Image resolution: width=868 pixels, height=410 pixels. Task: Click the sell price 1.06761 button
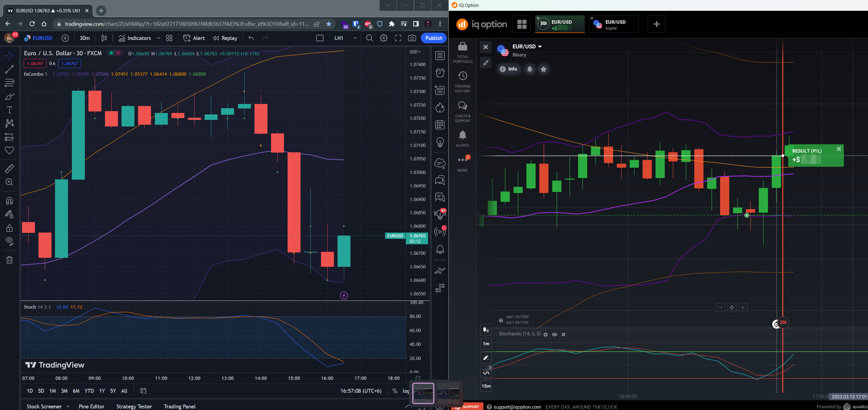tap(35, 63)
